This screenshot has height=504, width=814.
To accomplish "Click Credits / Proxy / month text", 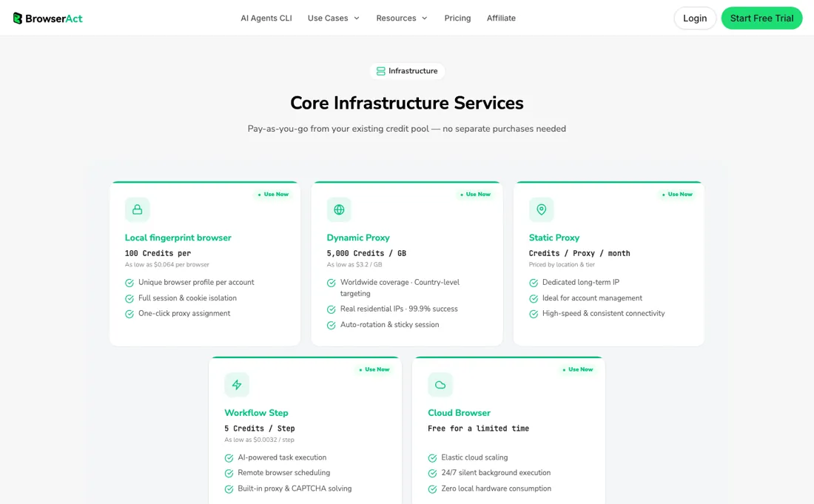I will (x=579, y=253).
